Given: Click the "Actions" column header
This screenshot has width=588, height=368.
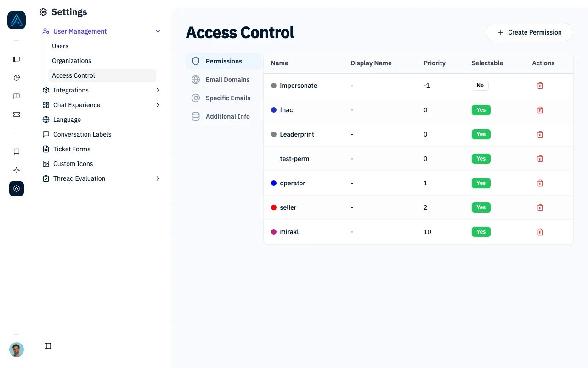Looking at the screenshot, I should coord(543,63).
